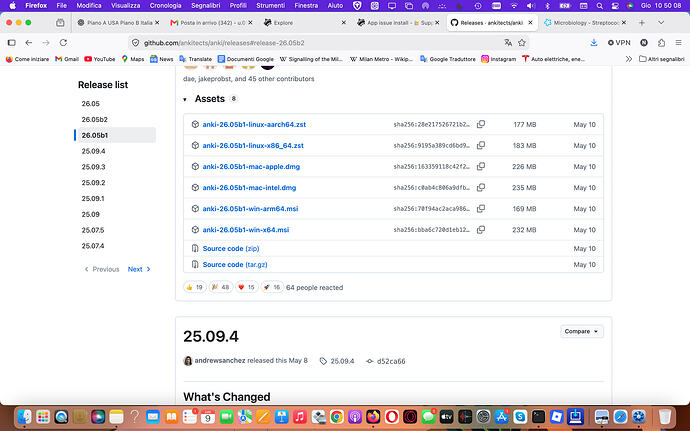Copy sha256 of anki-26.05b1-mac-apple.dmg
This screenshot has width=690, height=431.
pos(481,166)
